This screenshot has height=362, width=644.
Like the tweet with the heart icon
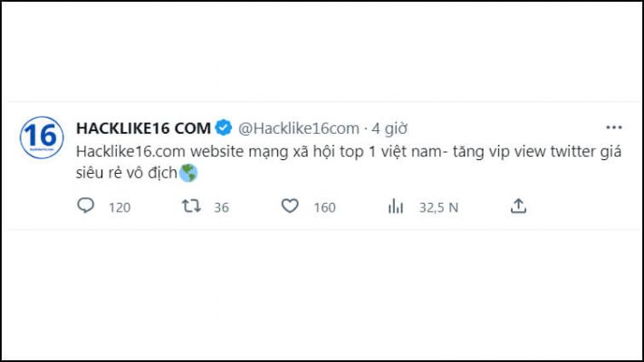coord(290,206)
